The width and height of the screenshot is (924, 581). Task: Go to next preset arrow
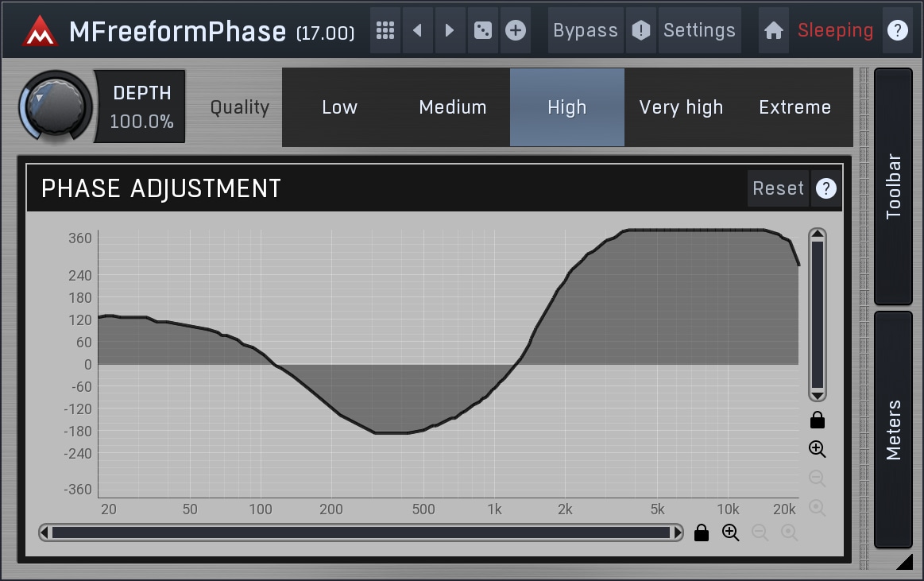(450, 31)
